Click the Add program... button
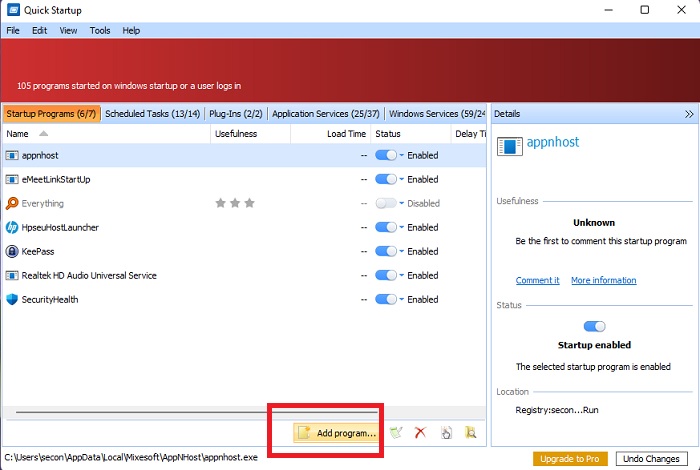Viewport: 700px width, 470px height. coord(337,433)
